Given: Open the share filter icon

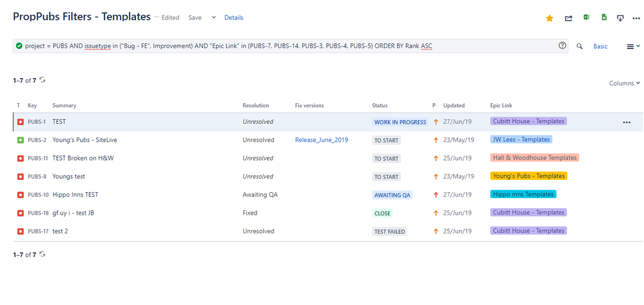Looking at the screenshot, I should [x=569, y=18].
